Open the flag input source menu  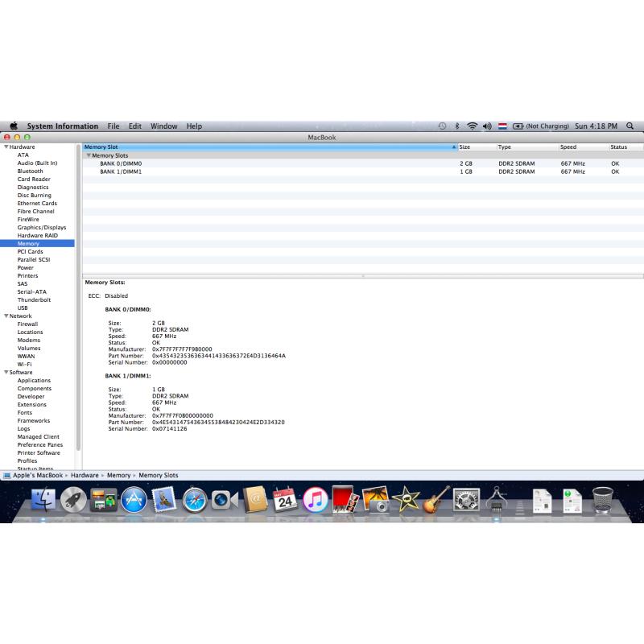coord(502,126)
